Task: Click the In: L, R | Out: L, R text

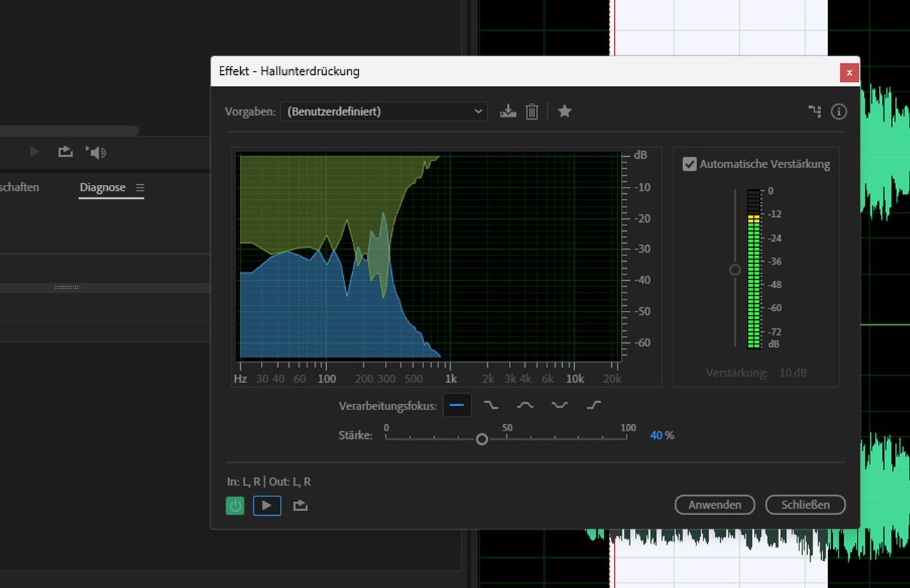Action: point(269,482)
